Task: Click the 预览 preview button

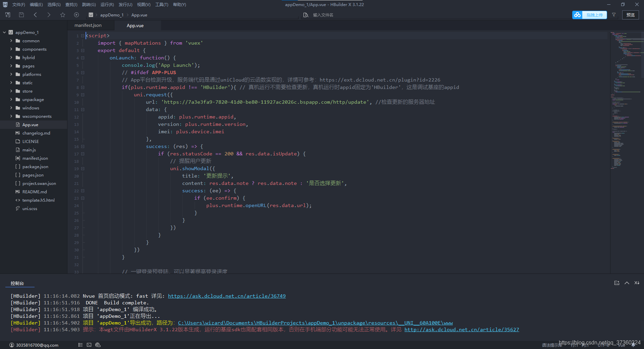Action: [631, 15]
